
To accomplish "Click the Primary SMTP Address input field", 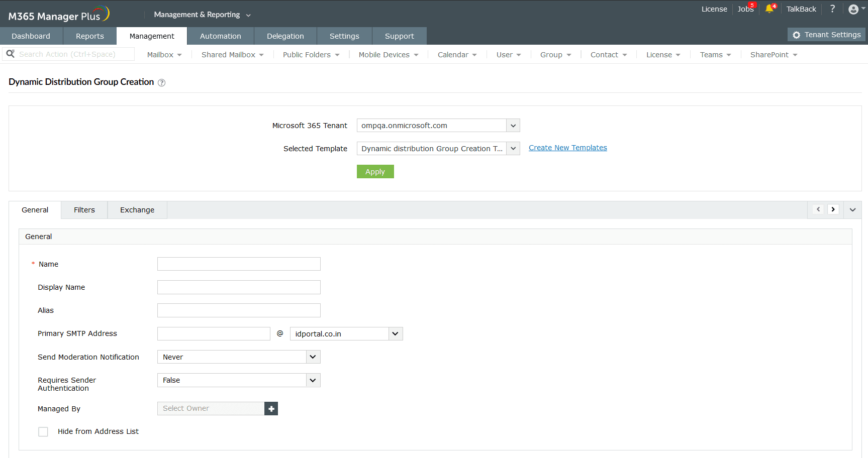I will 214,334.
